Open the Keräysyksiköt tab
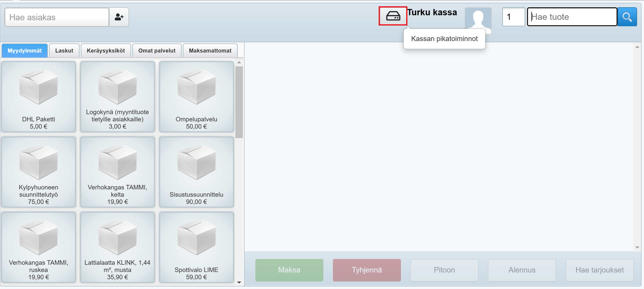The image size is (644, 289). 106,51
